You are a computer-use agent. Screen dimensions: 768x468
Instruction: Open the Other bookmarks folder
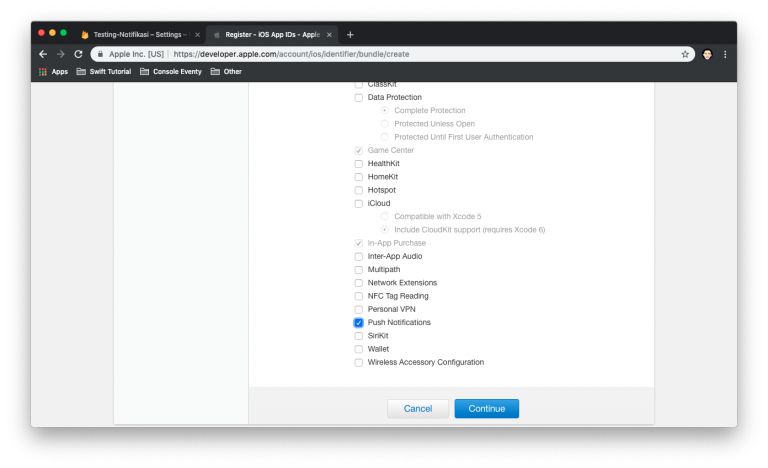coord(226,72)
